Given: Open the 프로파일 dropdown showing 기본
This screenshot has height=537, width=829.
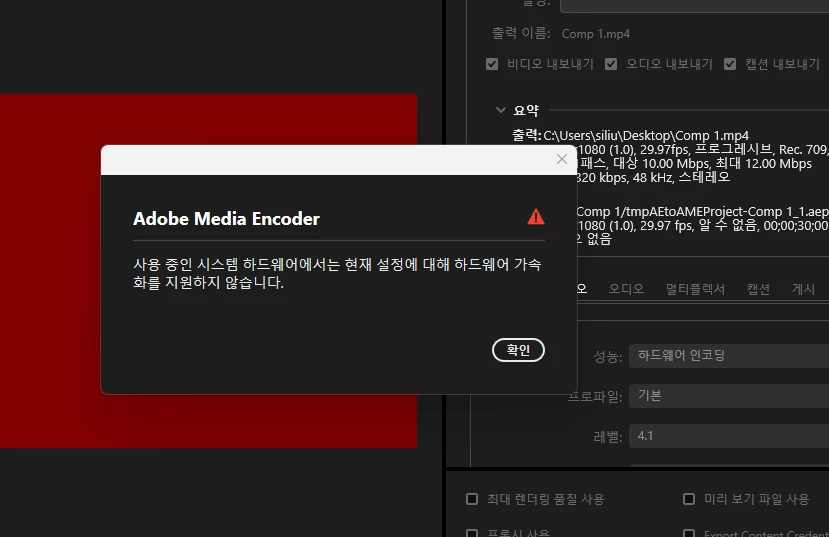Looking at the screenshot, I should click(x=729, y=395).
